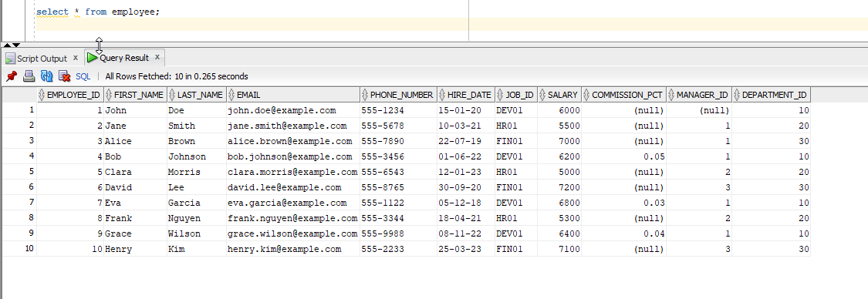The width and height of the screenshot is (868, 299).
Task: Close the Query Result tab
Action: pyautogui.click(x=157, y=57)
